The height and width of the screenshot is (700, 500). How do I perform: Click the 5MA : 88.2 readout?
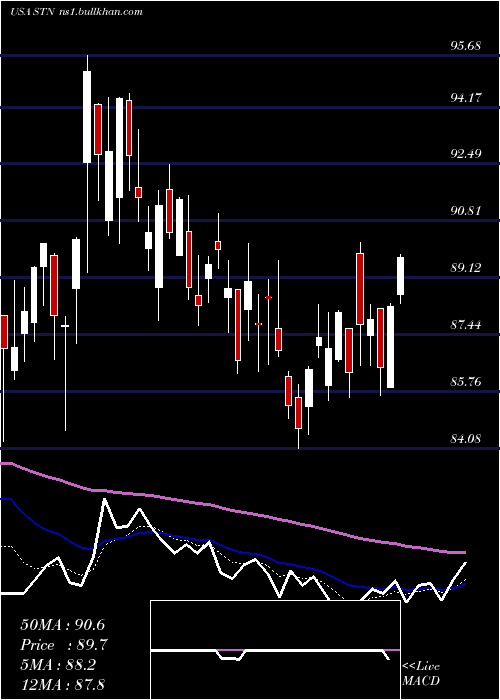pos(58,665)
